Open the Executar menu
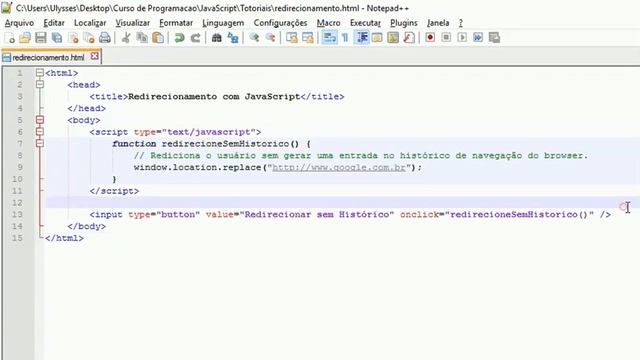 (365, 23)
